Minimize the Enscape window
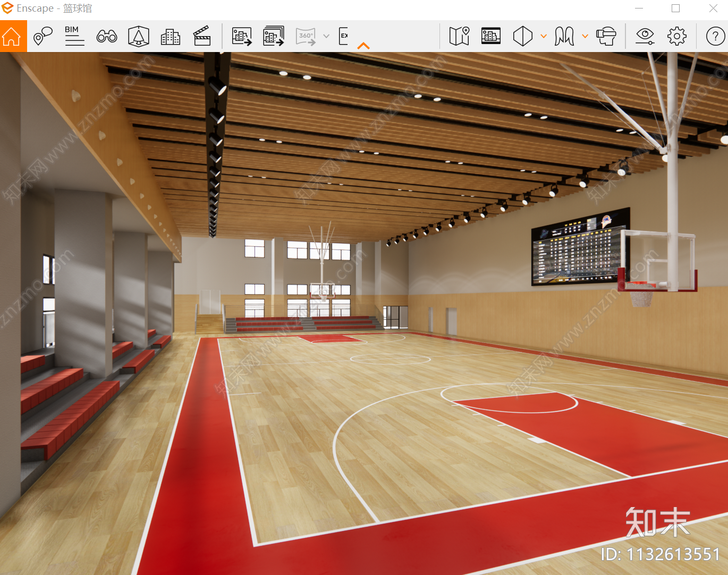Image resolution: width=728 pixels, height=575 pixels. pyautogui.click(x=639, y=8)
